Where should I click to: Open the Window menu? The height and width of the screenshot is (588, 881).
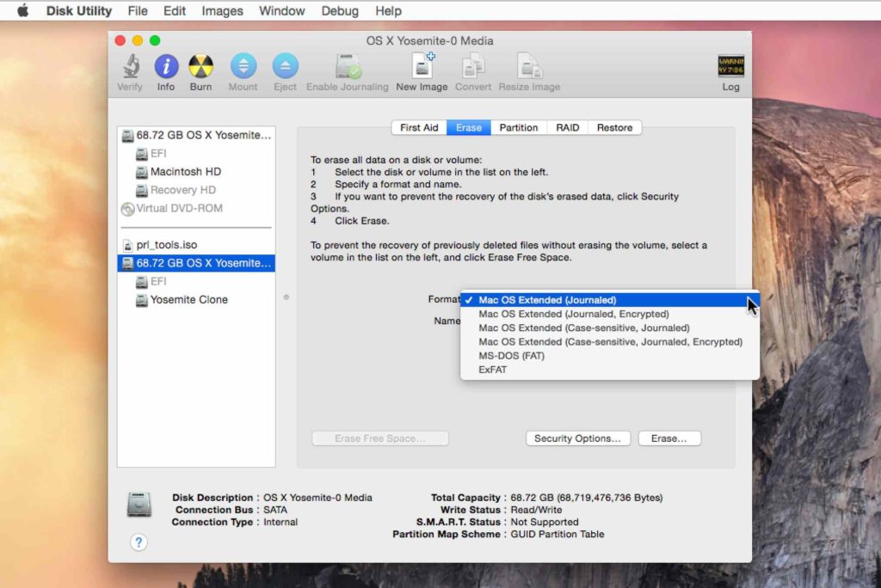[x=282, y=10]
